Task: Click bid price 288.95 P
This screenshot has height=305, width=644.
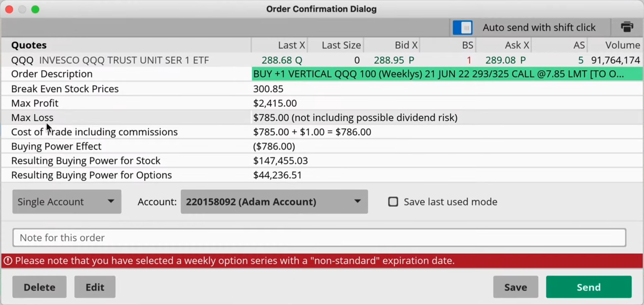Action: [394, 60]
